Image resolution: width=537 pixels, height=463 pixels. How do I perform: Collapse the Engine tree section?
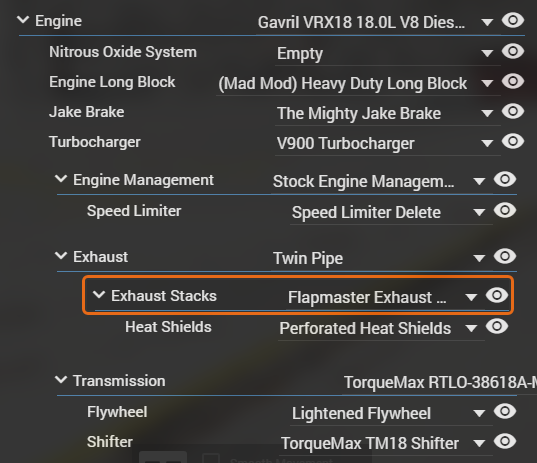(23, 20)
